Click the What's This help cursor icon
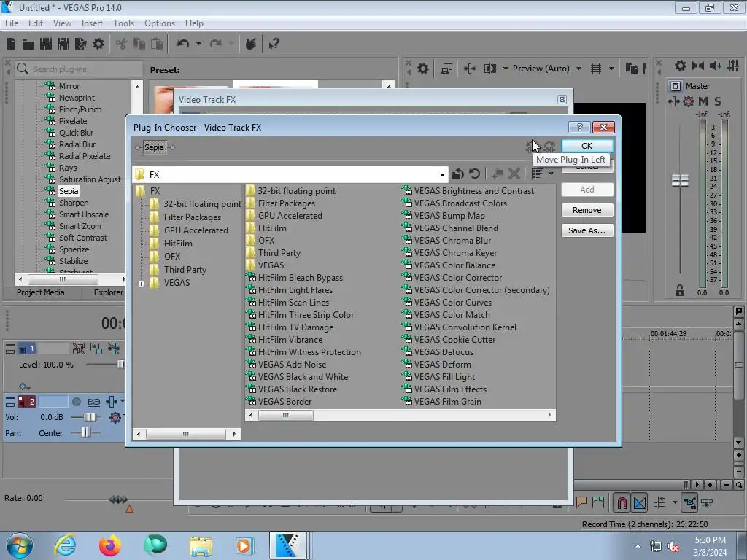The height and width of the screenshot is (560, 747). click(274, 44)
